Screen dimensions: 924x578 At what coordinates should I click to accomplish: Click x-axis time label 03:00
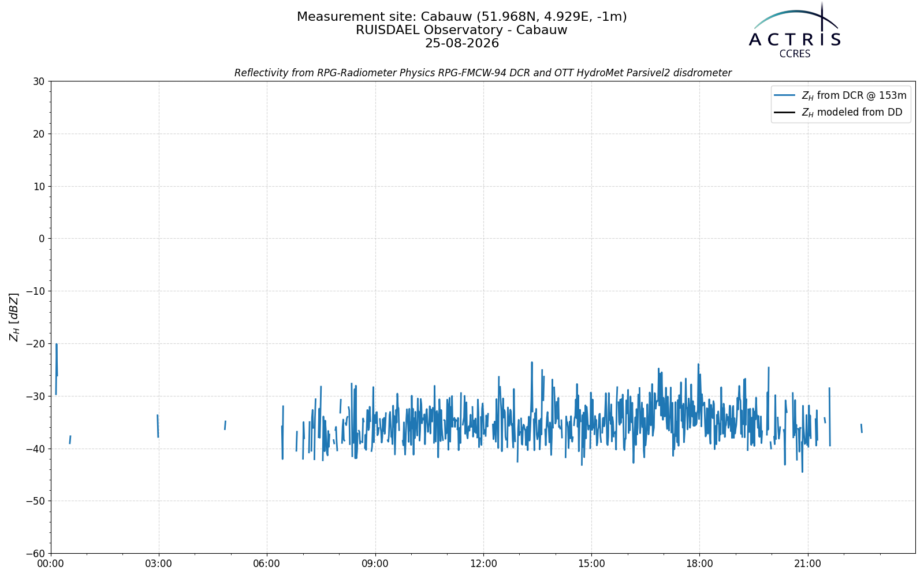click(159, 564)
